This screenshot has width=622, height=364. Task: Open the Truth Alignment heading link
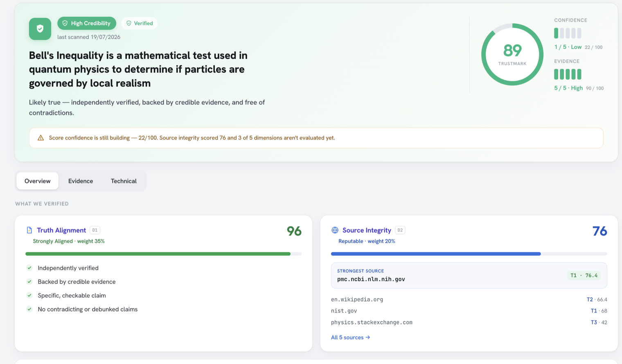click(x=61, y=230)
